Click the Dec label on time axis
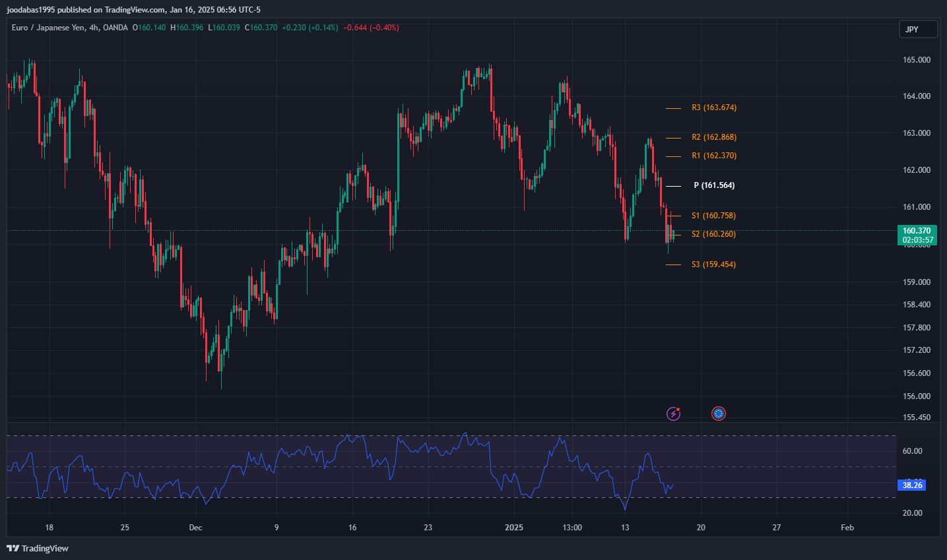The width and height of the screenshot is (947, 560). pyautogui.click(x=195, y=527)
